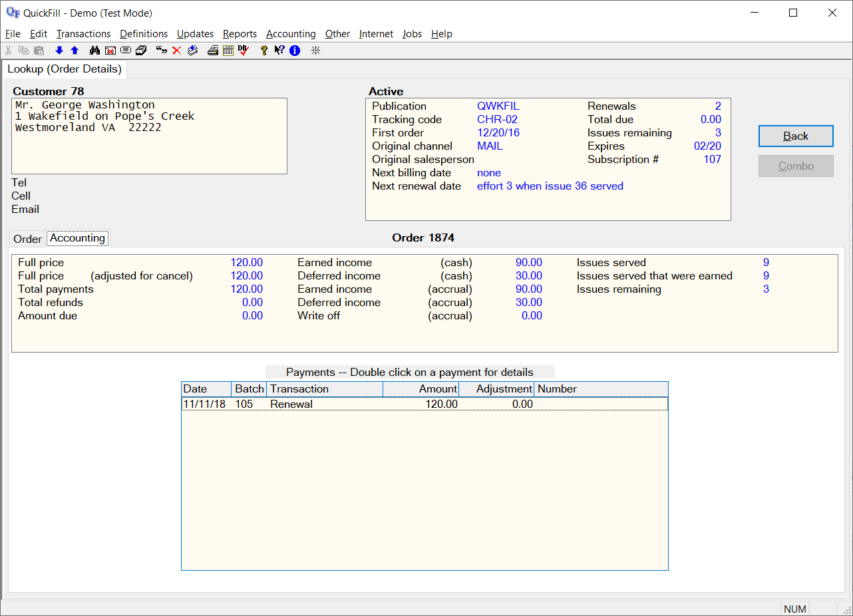Select the Accounting tab above order details

click(x=77, y=238)
